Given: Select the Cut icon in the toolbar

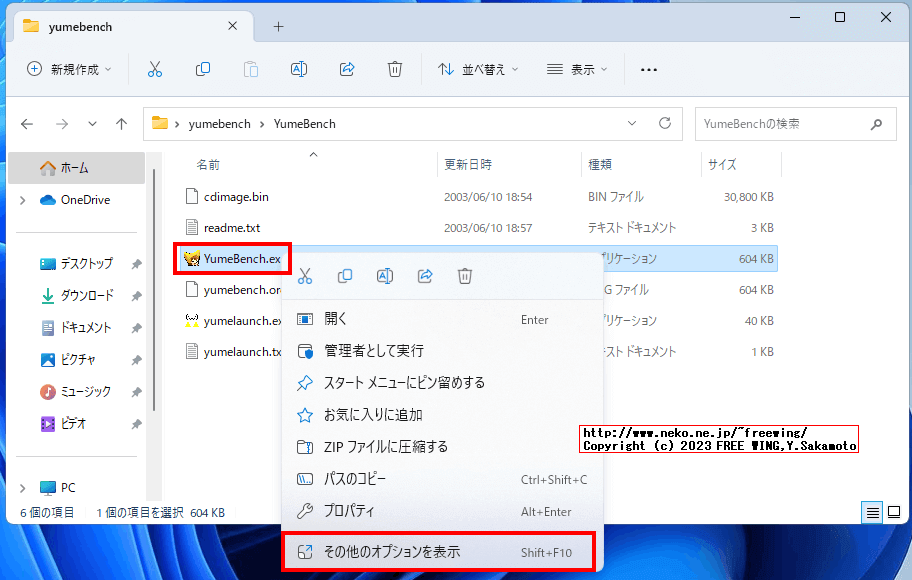Looking at the screenshot, I should tap(156, 69).
